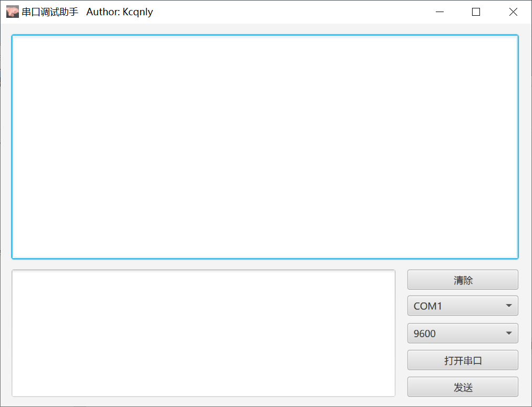Click the Author: Kcqnly label
This screenshot has width=532, height=407.
pos(119,12)
